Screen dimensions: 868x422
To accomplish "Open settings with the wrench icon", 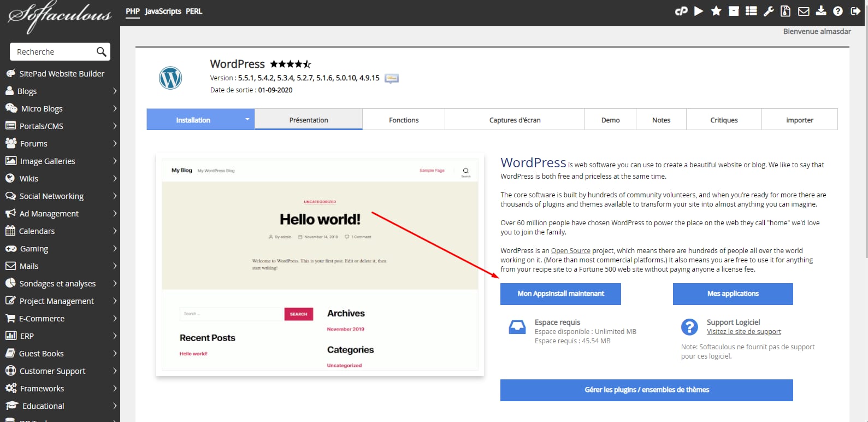I will [769, 11].
